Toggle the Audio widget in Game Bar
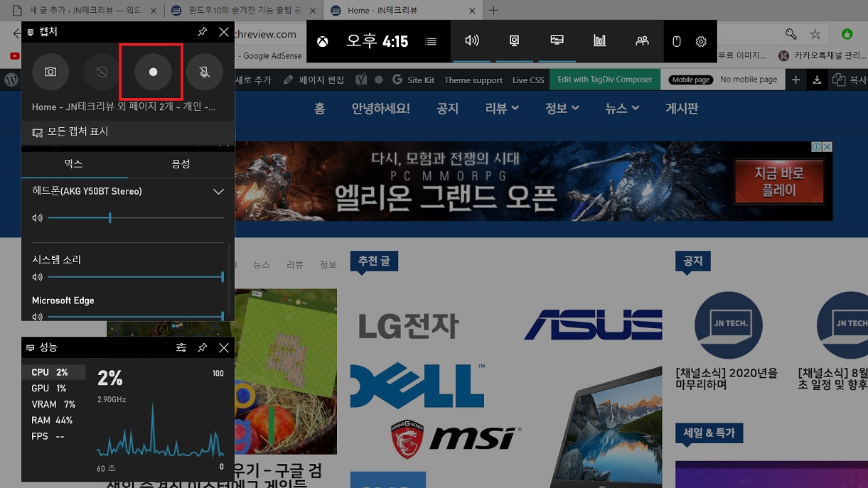 click(472, 41)
